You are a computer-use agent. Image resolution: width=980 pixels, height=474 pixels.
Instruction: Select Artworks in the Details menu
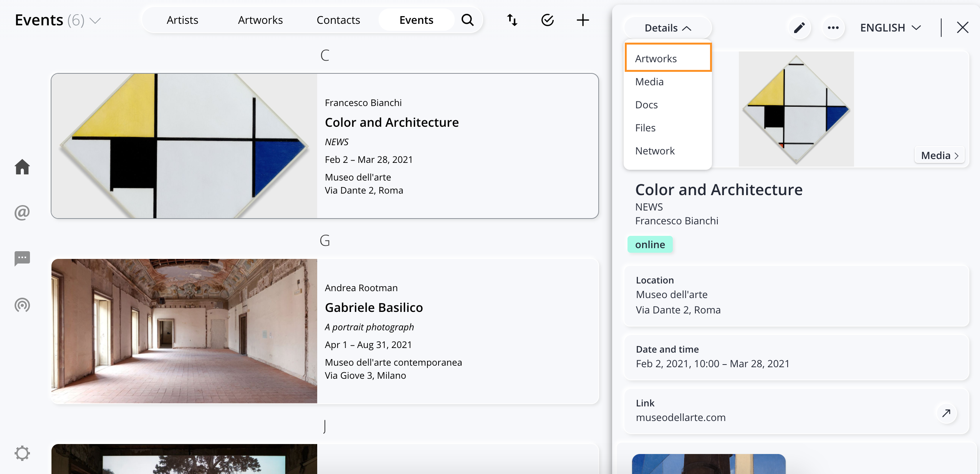[668, 58]
